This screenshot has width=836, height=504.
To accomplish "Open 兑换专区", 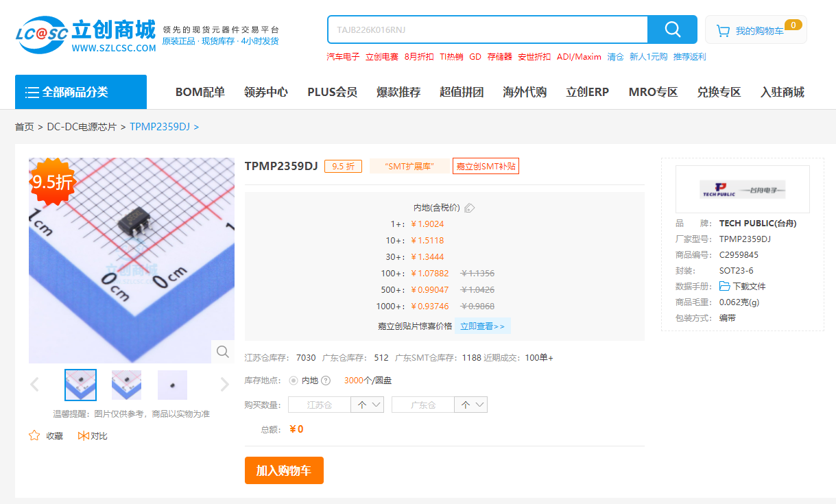I will tap(719, 92).
